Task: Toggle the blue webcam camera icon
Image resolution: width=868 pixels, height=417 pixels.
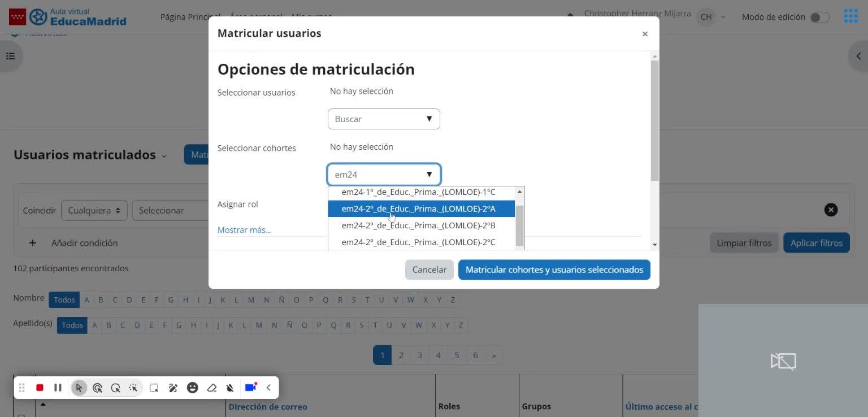Action: [x=251, y=387]
